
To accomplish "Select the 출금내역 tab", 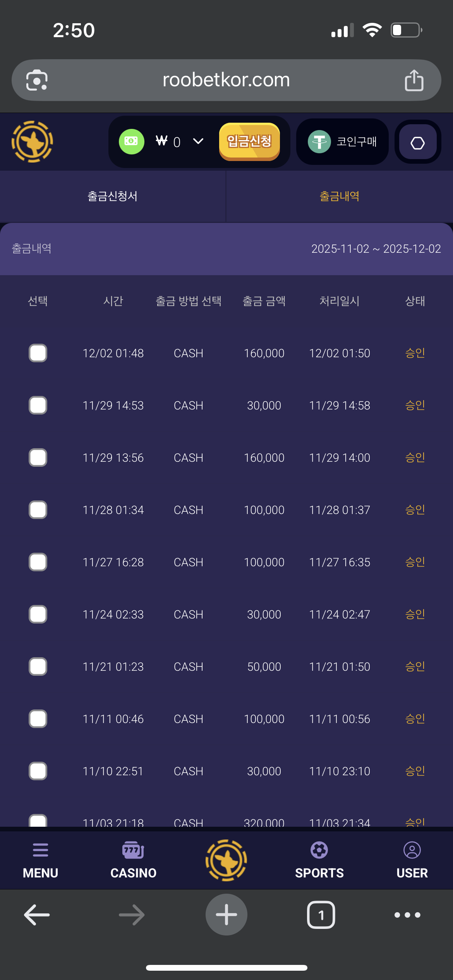I will (x=339, y=196).
